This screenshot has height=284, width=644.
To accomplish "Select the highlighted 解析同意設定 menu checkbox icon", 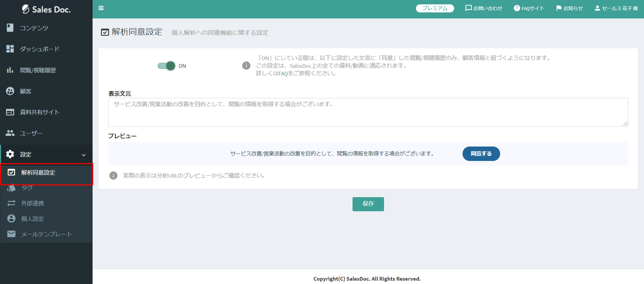I will click(12, 173).
